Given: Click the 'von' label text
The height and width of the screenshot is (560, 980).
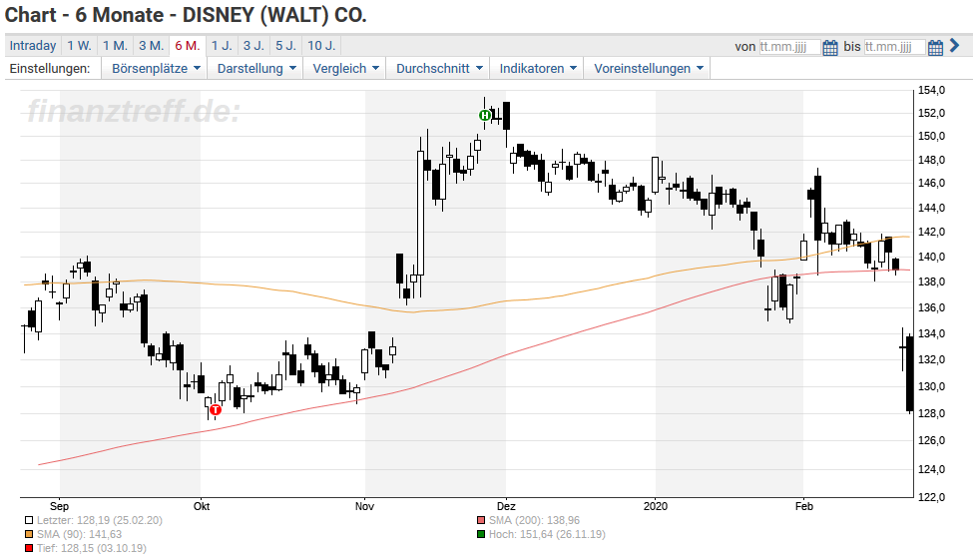Looking at the screenshot, I should 745,47.
